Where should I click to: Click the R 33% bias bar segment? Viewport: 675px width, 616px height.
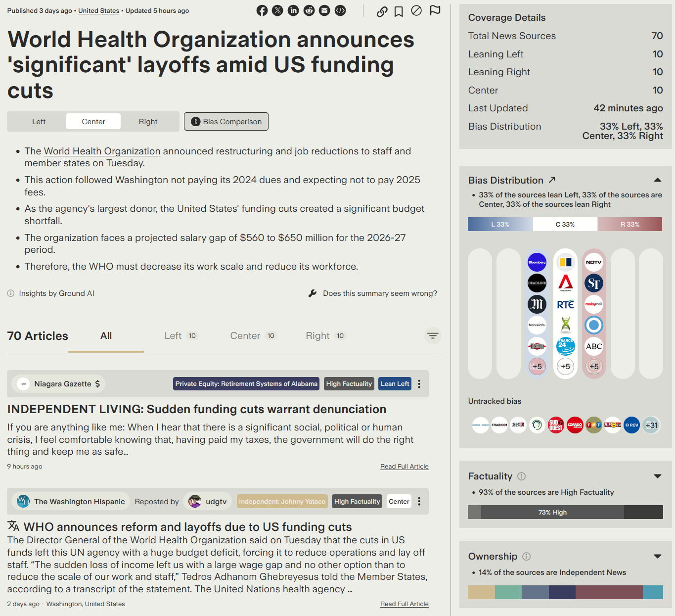coord(630,224)
